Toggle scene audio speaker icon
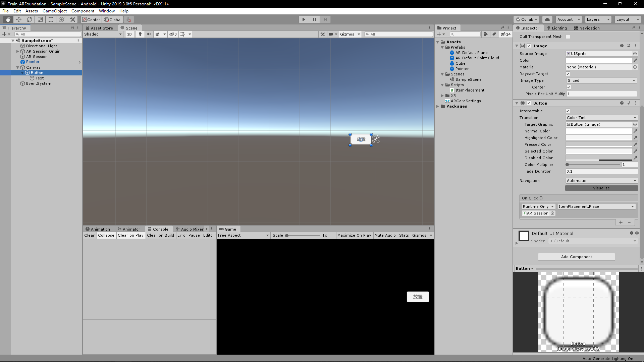 pyautogui.click(x=149, y=34)
